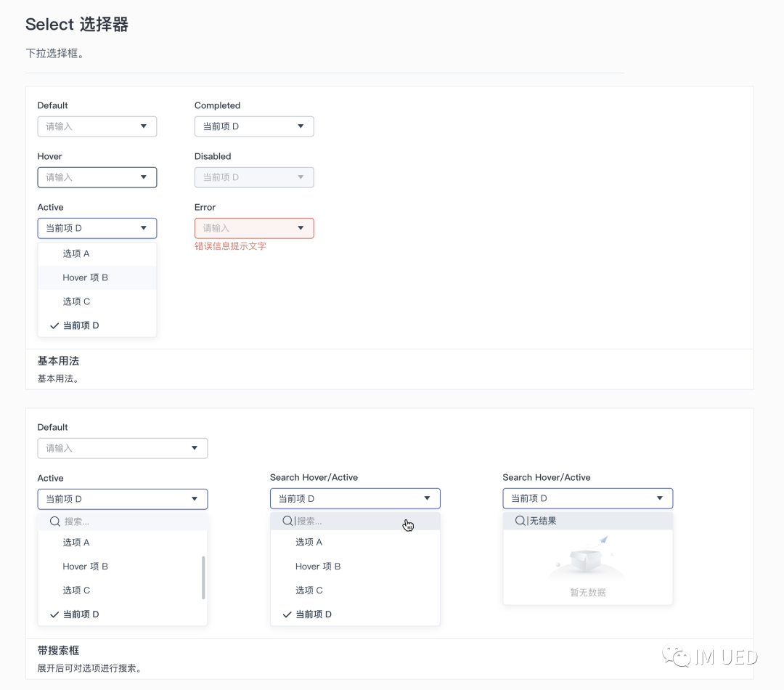Screen dimensions: 784x690
Task: Select 当前项 D in the bottom-left Active dropdown
Action: click(x=81, y=614)
